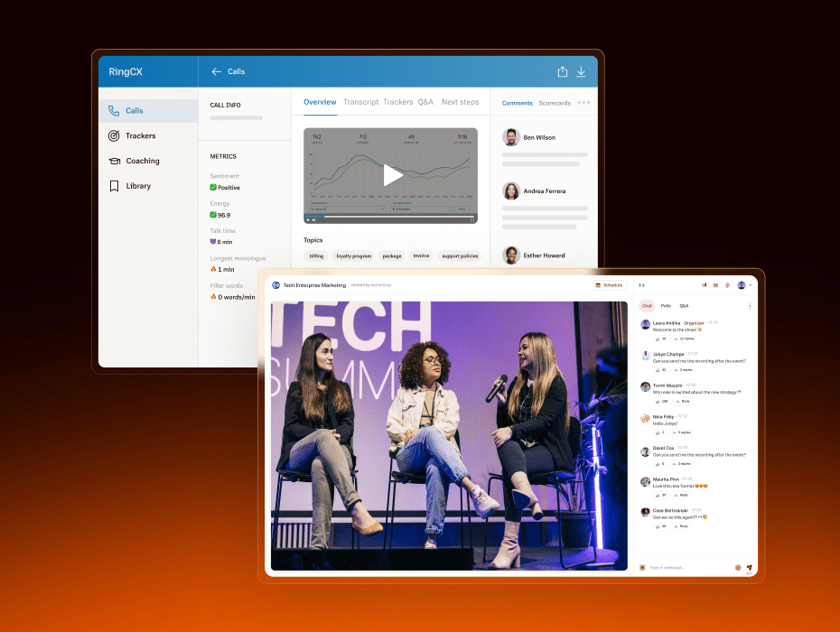
Task: Open Coaching in the left sidebar
Action: (142, 161)
